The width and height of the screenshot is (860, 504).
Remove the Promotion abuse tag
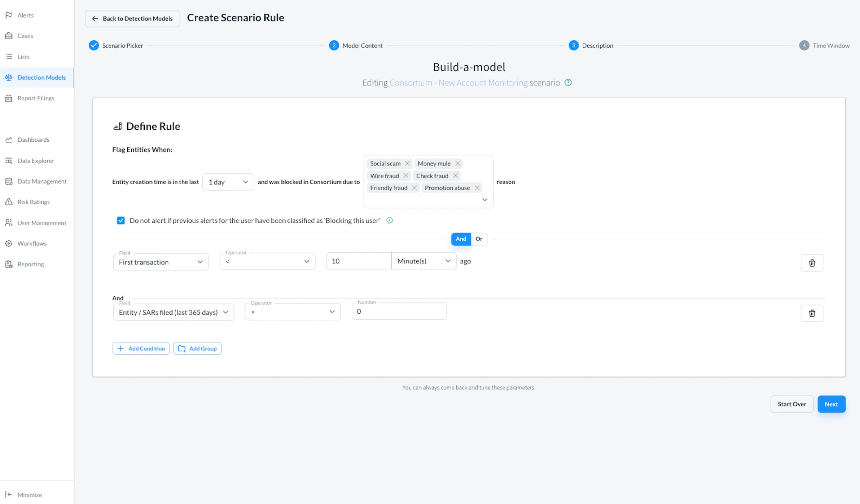tap(477, 188)
